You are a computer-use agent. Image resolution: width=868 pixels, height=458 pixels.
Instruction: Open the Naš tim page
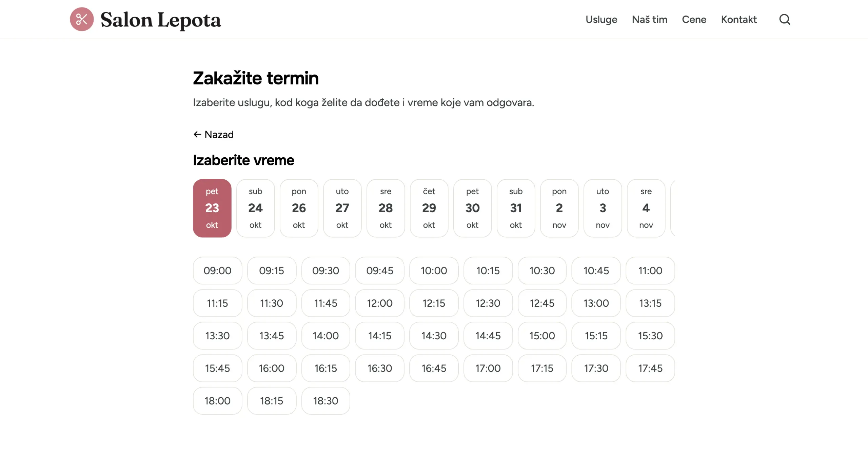(x=649, y=19)
